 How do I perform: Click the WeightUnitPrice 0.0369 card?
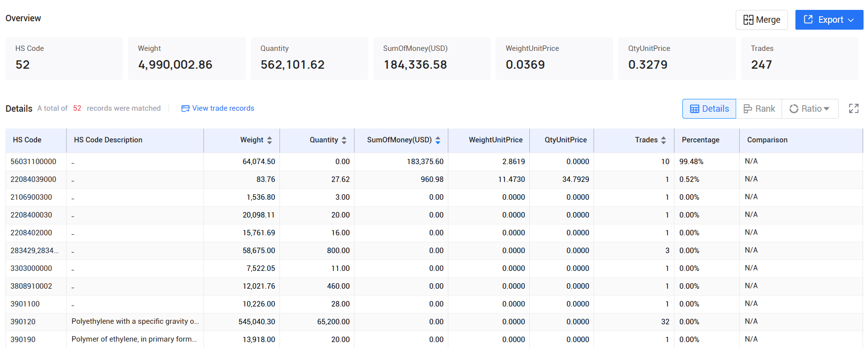click(554, 58)
